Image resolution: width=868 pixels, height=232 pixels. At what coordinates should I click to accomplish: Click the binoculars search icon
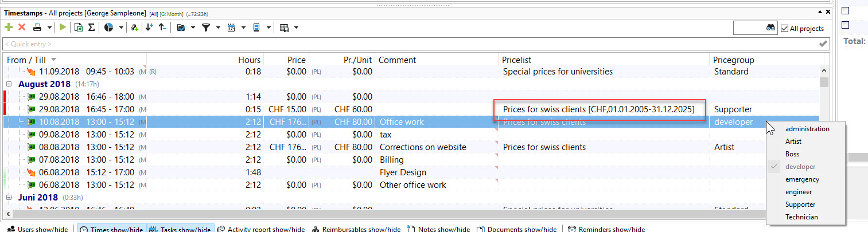click(x=771, y=28)
